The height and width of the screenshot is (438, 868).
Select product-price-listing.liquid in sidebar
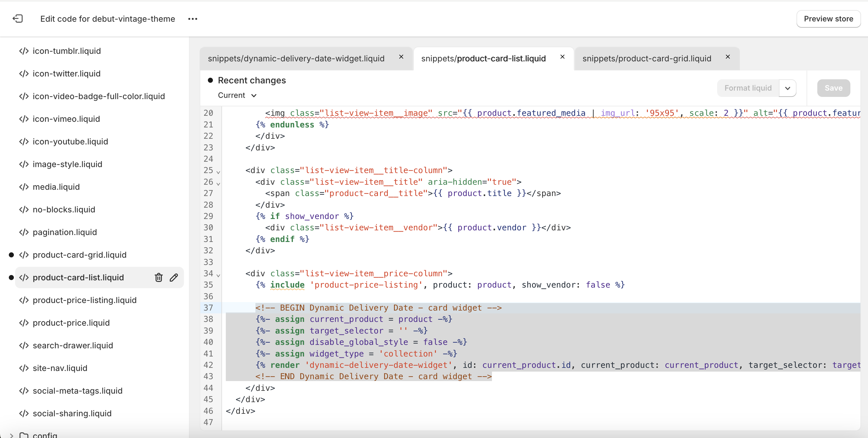84,300
